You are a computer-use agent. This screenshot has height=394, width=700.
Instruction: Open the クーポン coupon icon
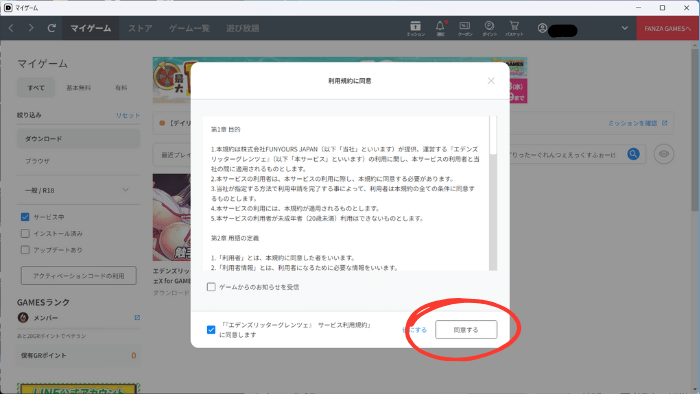tap(465, 28)
